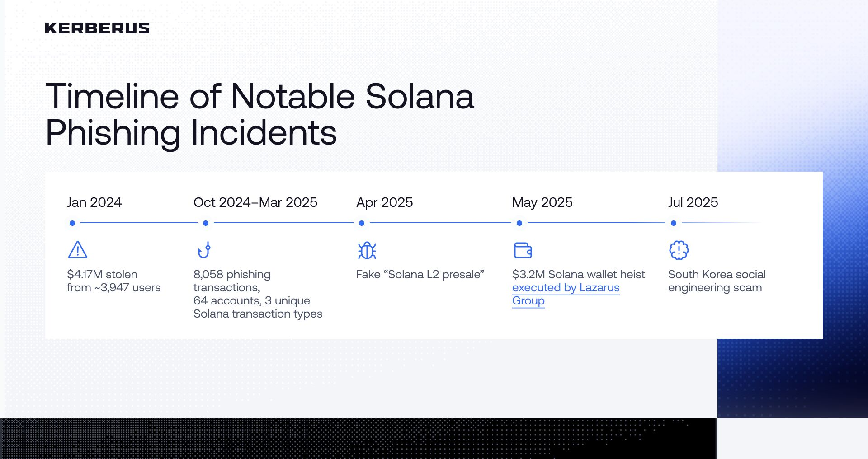The image size is (868, 459).
Task: Click the Kerberus logo
Action: [97, 28]
